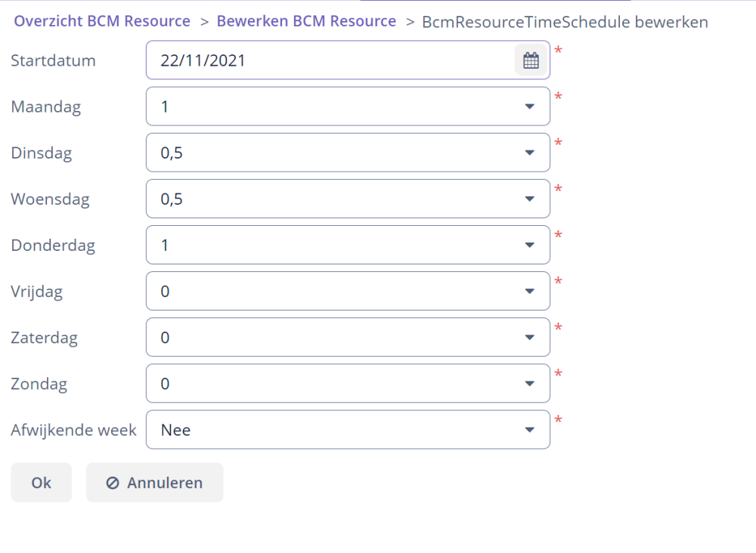Screen dimensions: 756x553
Task: Click the cancel circle icon on Annuleren
Action: pyautogui.click(x=113, y=482)
